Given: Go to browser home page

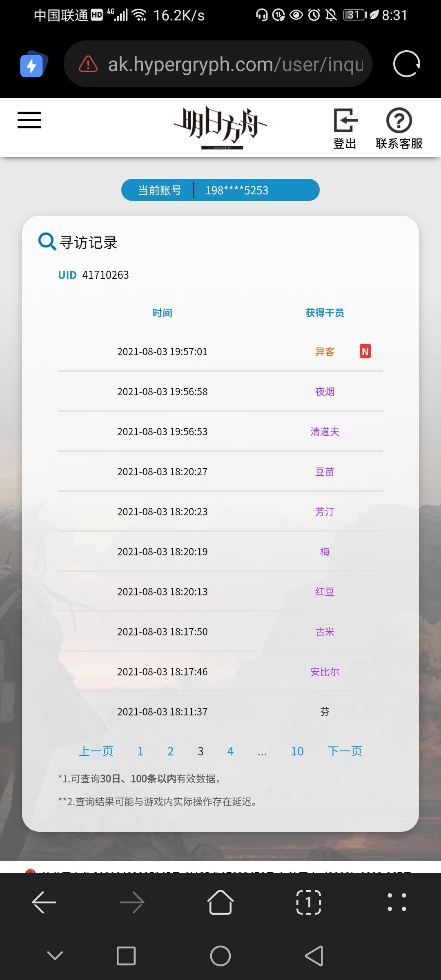Looking at the screenshot, I should coord(220,902).
